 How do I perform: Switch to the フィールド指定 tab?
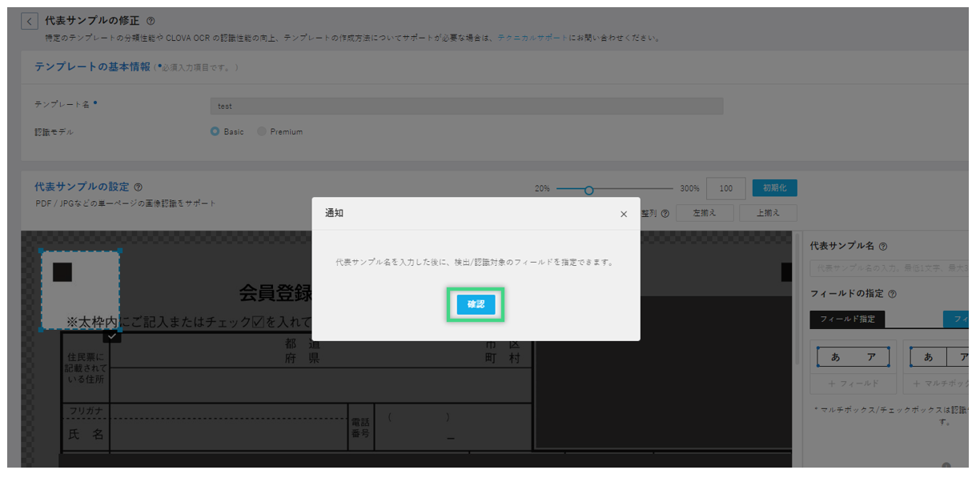(x=847, y=319)
